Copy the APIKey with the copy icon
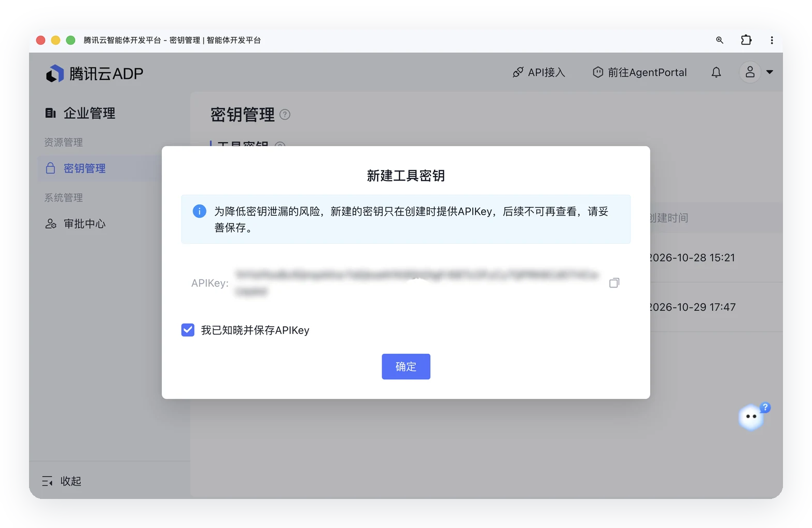The height and width of the screenshot is (528, 812). (614, 283)
